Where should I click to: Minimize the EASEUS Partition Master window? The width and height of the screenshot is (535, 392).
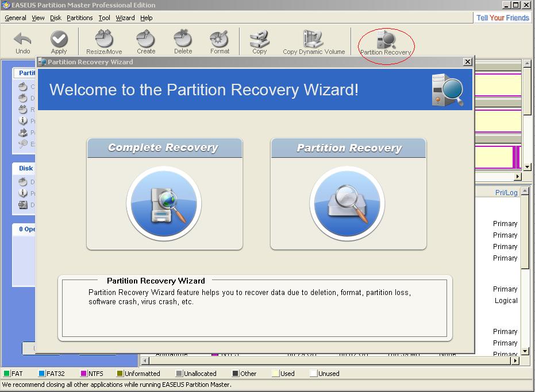[506, 5]
